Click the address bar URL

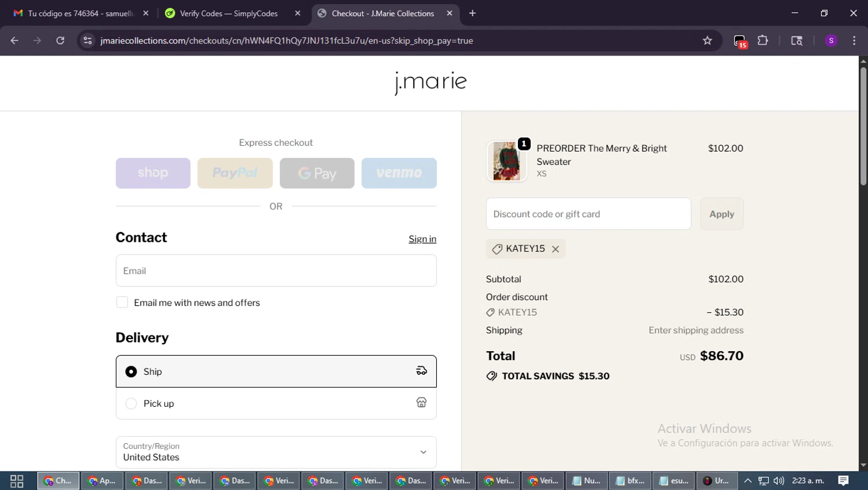[286, 40]
